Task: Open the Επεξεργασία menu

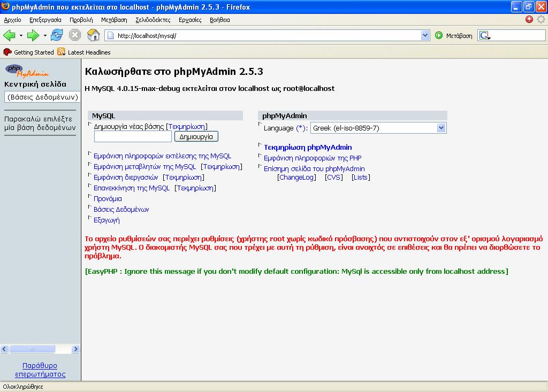Action: click(x=45, y=20)
